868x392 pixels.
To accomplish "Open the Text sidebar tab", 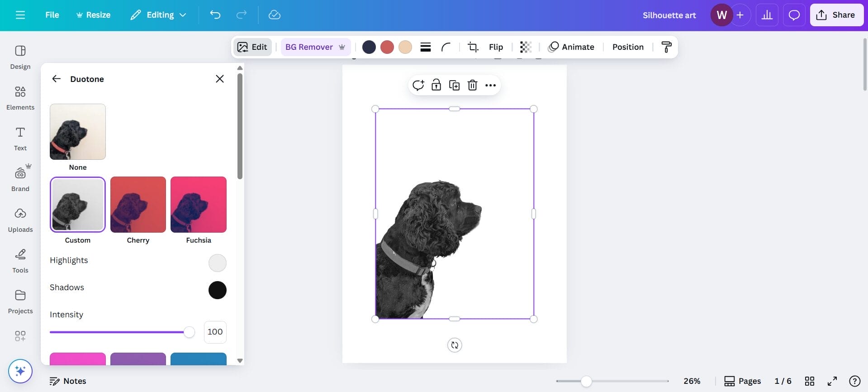I will (20, 139).
